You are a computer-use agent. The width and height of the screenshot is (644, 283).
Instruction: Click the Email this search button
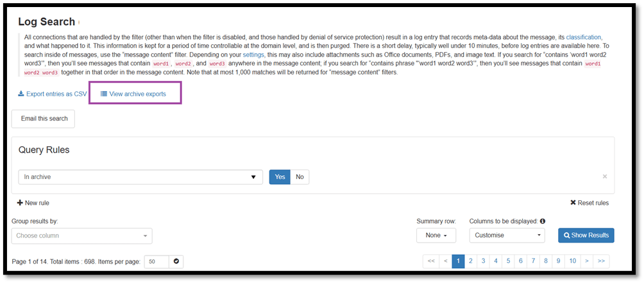pos(43,119)
